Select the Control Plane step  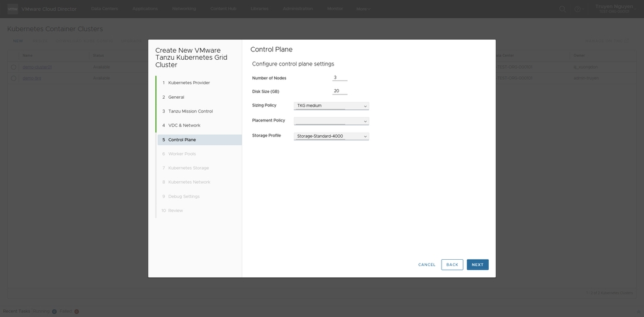pyautogui.click(x=182, y=140)
